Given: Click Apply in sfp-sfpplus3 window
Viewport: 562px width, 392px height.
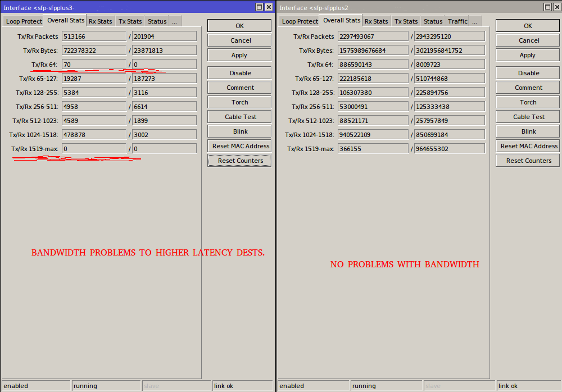Looking at the screenshot, I should 239,55.
